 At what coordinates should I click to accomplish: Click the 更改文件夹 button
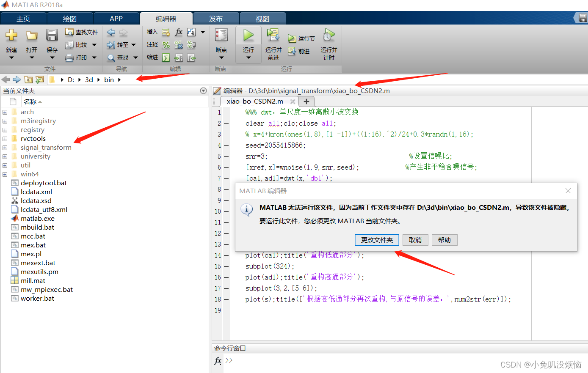click(377, 240)
